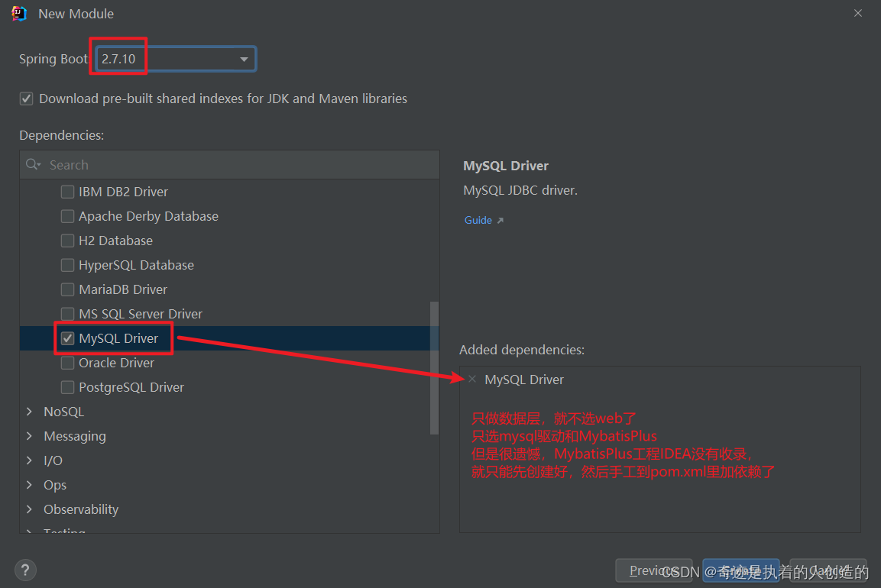Click the search magnifier icon

tap(33, 164)
